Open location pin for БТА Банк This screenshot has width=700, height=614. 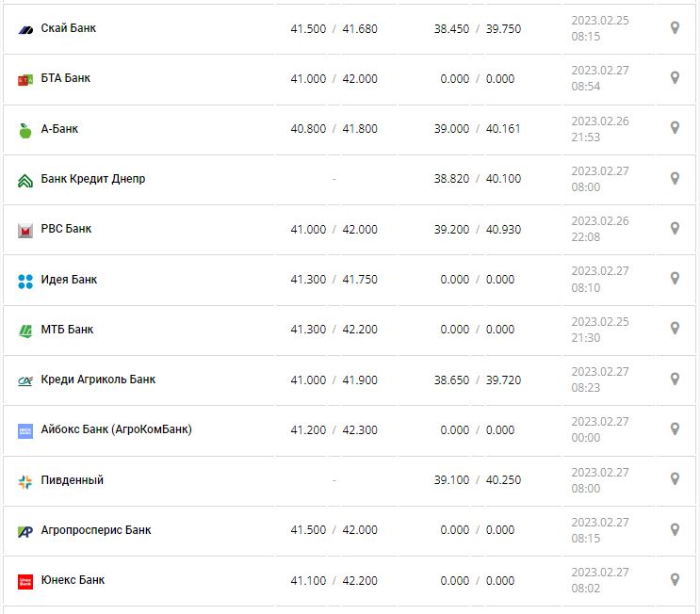point(675,78)
